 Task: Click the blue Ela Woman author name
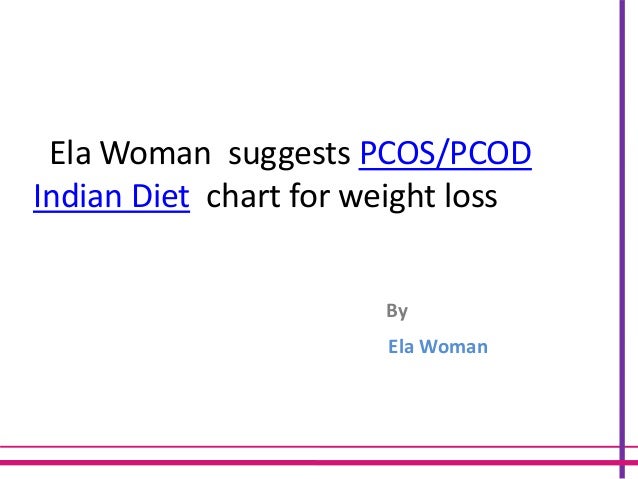(438, 347)
